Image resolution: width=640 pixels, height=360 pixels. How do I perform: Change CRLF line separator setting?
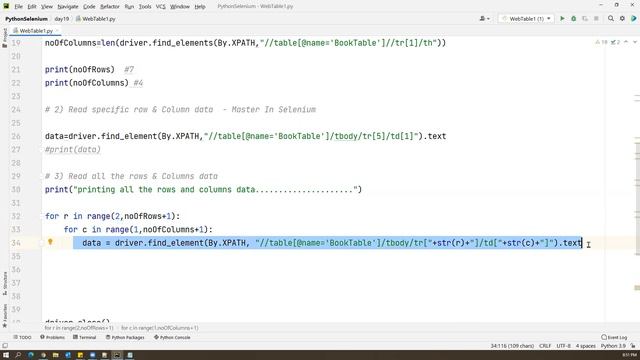pos(545,346)
